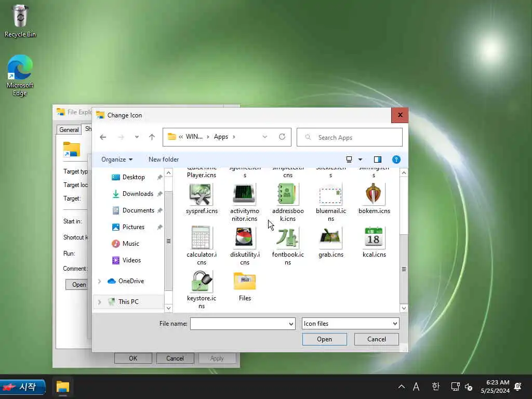532x399 pixels.
Task: Click the File name text field
Action: tap(239, 324)
